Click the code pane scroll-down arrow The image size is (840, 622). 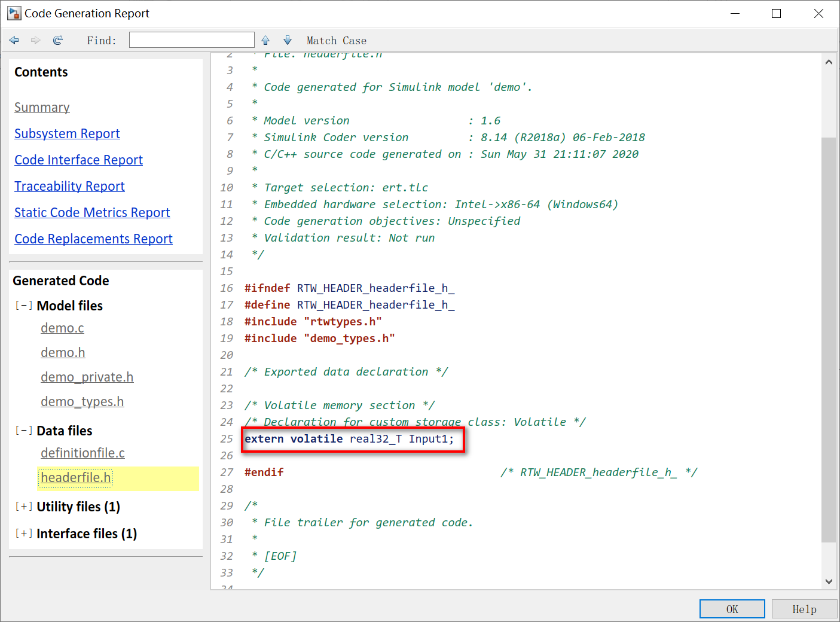tap(829, 581)
